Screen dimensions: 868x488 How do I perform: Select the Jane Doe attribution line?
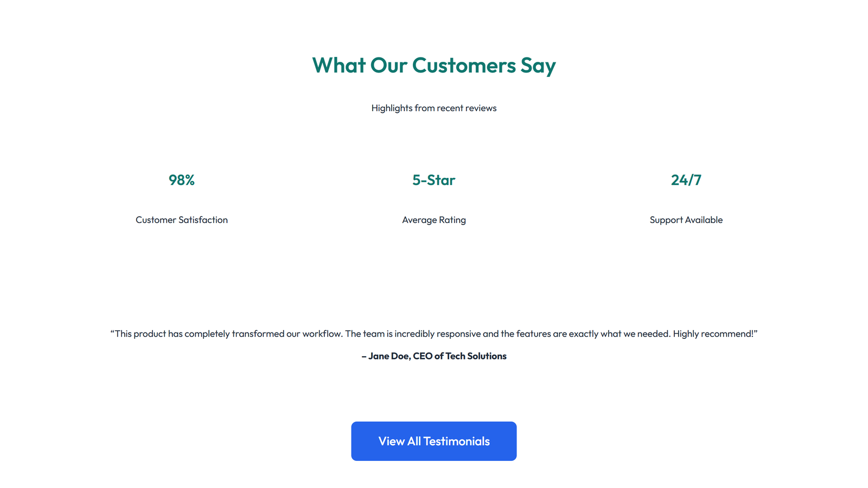pos(433,356)
